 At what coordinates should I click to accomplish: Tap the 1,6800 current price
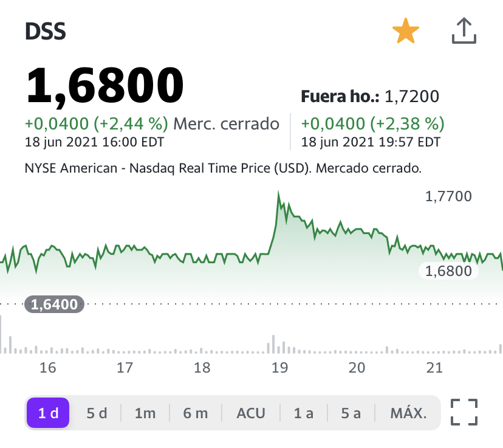tap(104, 85)
